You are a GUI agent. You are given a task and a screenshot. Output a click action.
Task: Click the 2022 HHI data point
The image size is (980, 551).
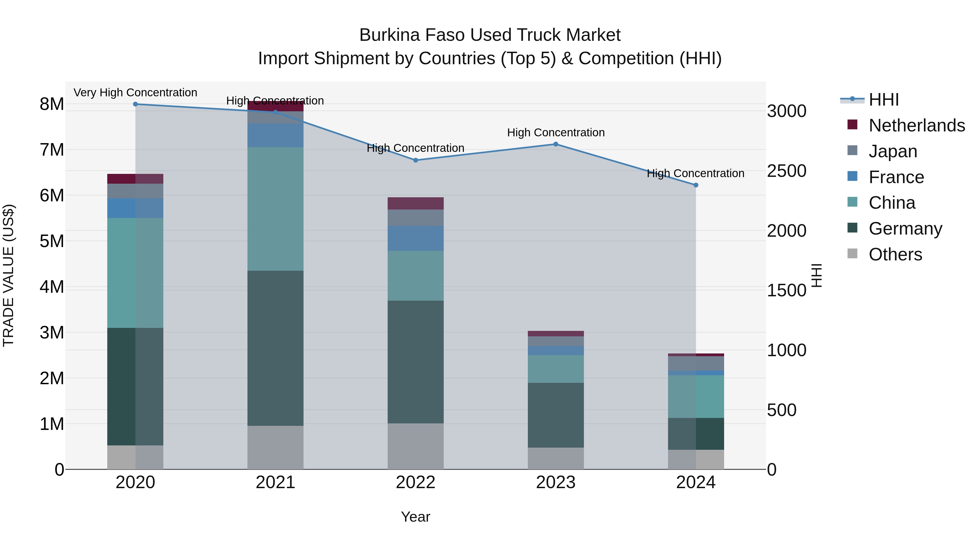pos(415,161)
